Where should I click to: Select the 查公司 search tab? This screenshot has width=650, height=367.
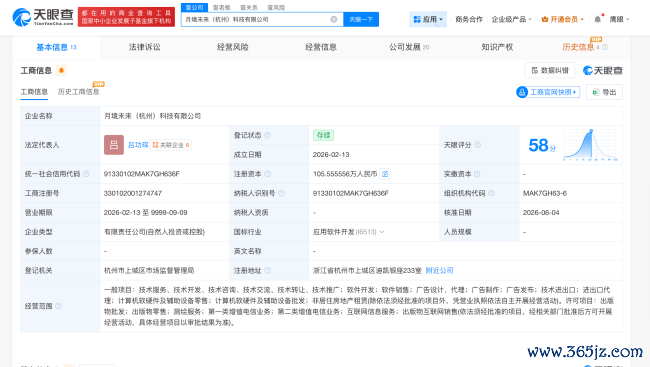coord(194,7)
